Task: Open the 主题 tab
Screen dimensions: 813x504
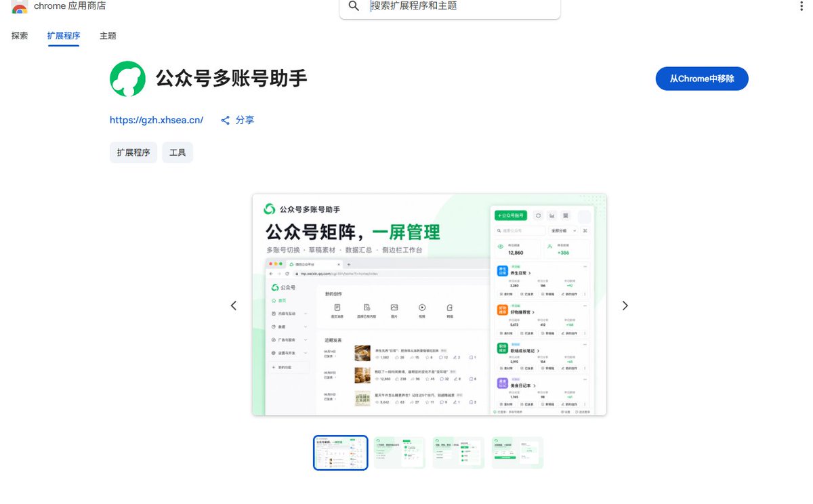Action: (x=108, y=36)
